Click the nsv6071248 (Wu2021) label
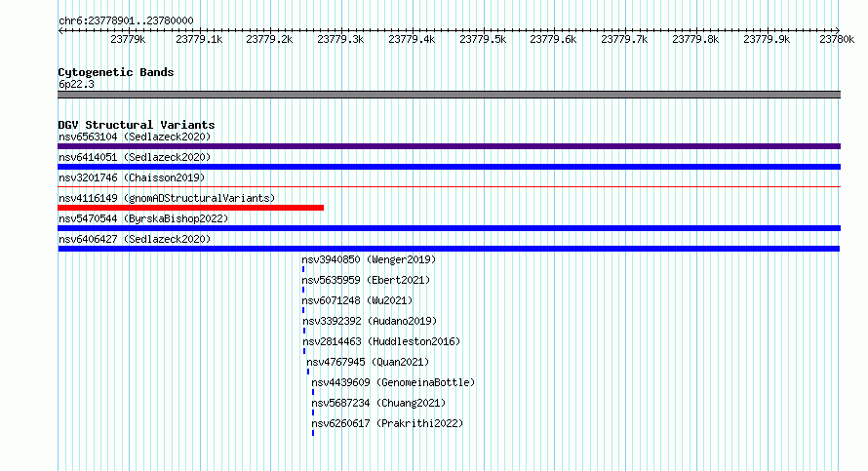868x471 pixels. click(x=357, y=300)
